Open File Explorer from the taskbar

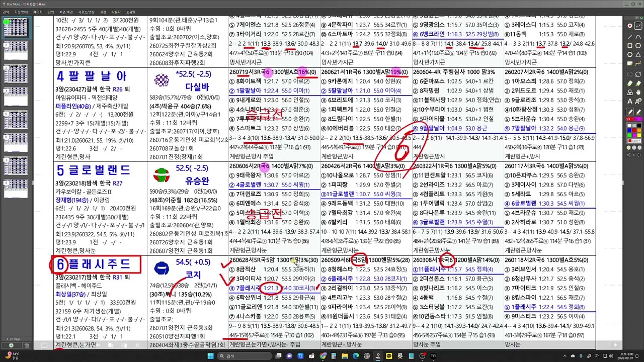tap(344, 356)
